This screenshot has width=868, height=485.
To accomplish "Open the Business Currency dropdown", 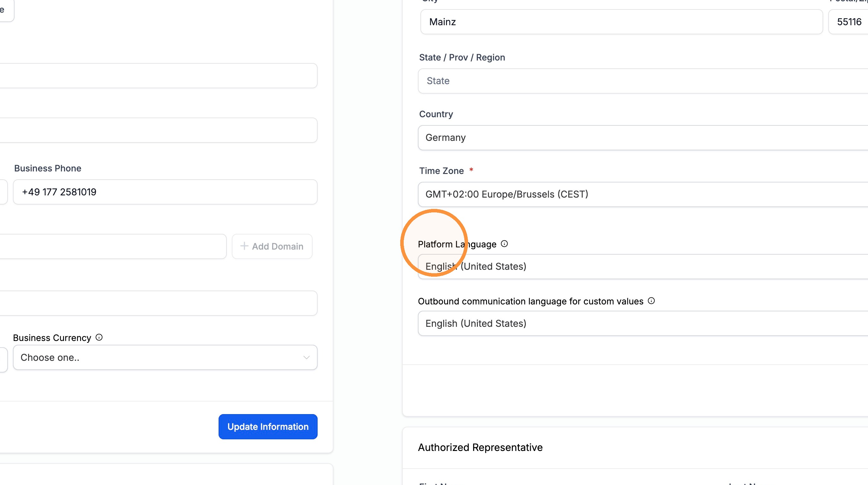I will [x=165, y=357].
